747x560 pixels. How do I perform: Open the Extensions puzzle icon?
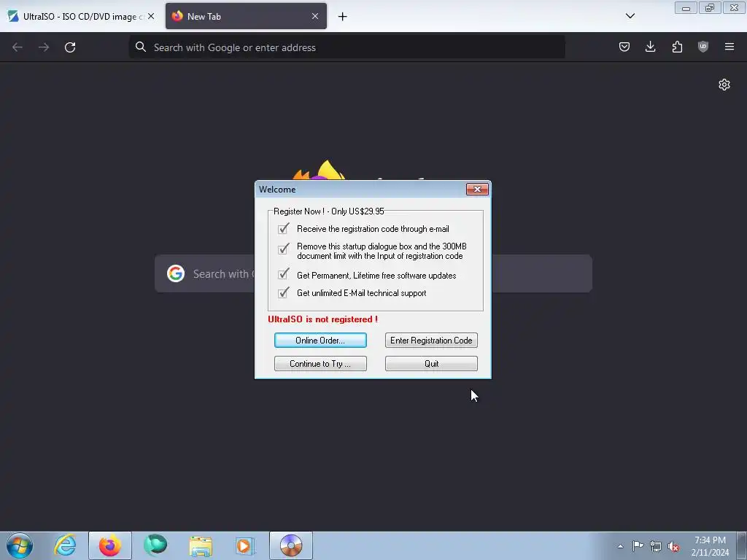pyautogui.click(x=677, y=47)
